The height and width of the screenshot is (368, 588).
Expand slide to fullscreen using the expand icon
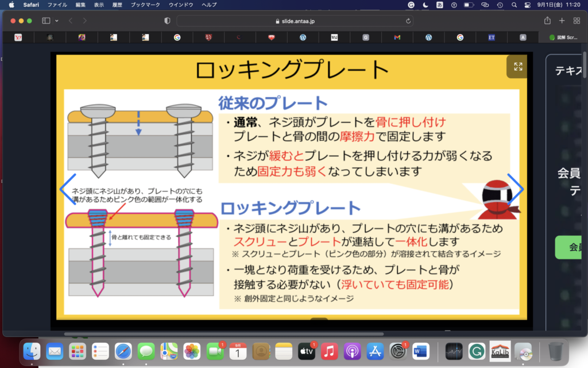pyautogui.click(x=517, y=66)
